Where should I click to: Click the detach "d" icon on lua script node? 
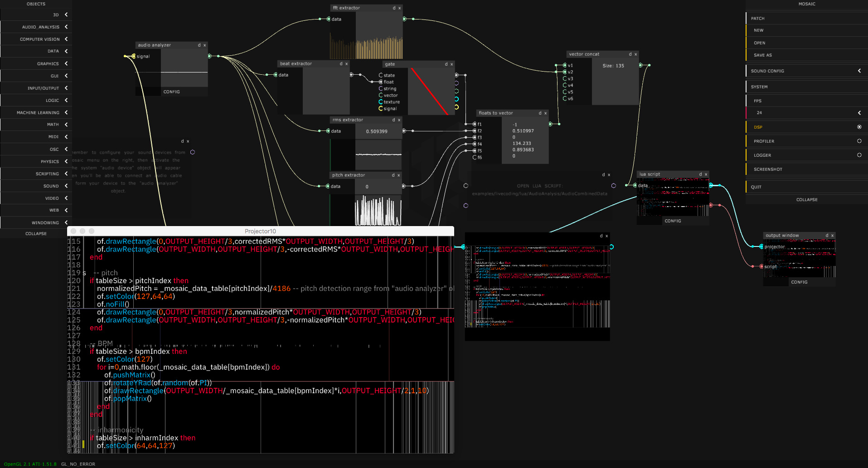[701, 174]
